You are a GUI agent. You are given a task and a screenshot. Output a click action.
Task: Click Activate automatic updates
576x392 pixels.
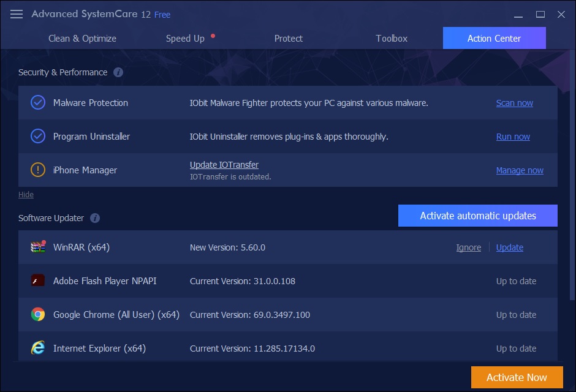[x=477, y=216]
